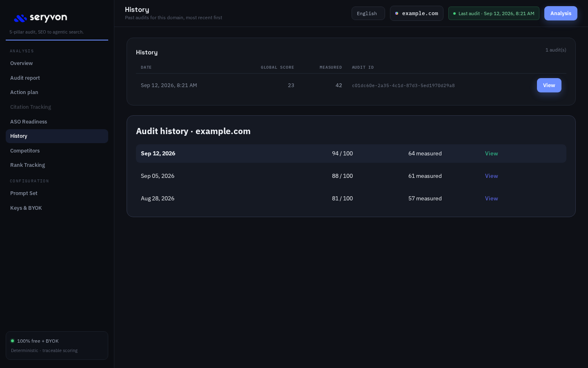This screenshot has height=368, width=588.
Task: Click the Analysis button
Action: [x=561, y=13]
